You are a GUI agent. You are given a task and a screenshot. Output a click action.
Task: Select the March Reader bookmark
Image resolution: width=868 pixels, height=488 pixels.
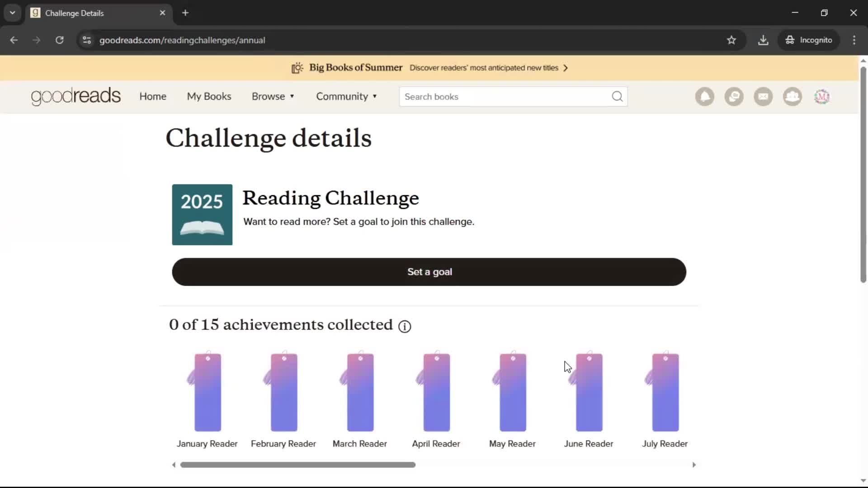[359, 391]
